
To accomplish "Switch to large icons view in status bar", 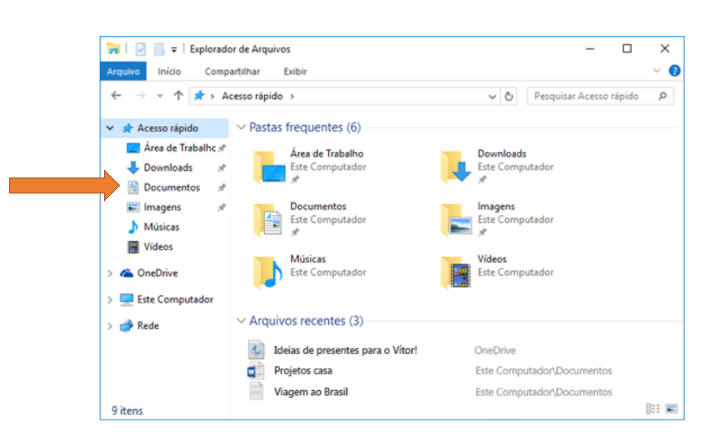I will [672, 409].
